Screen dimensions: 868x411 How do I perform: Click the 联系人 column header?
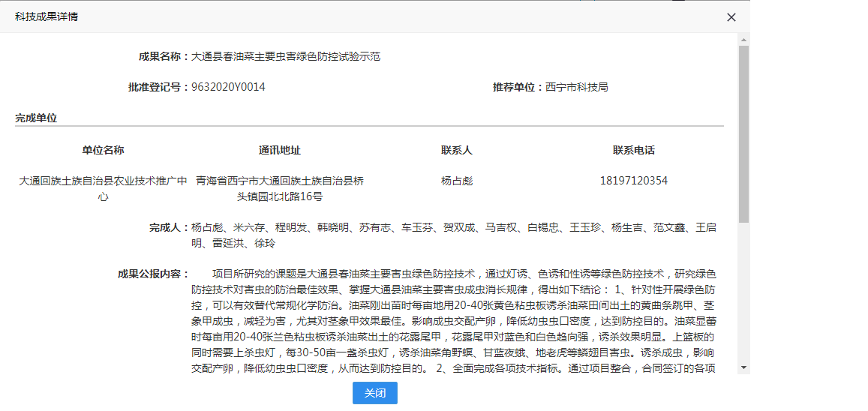click(457, 150)
